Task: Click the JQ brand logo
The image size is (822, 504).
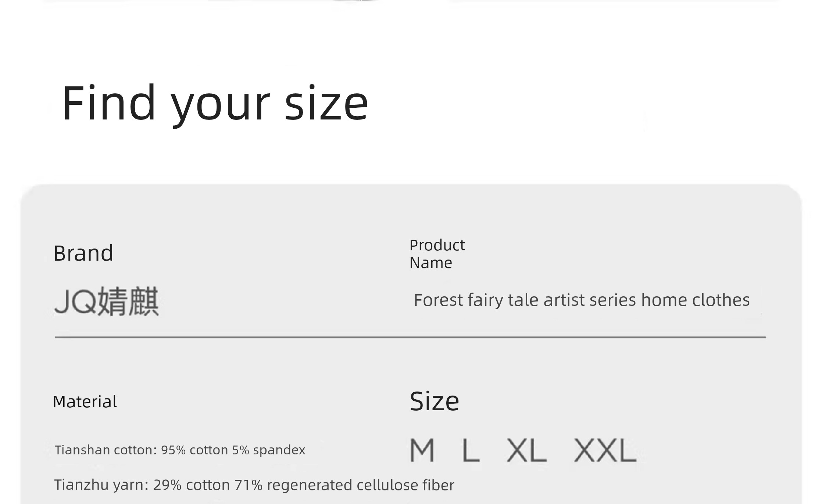Action: (106, 301)
